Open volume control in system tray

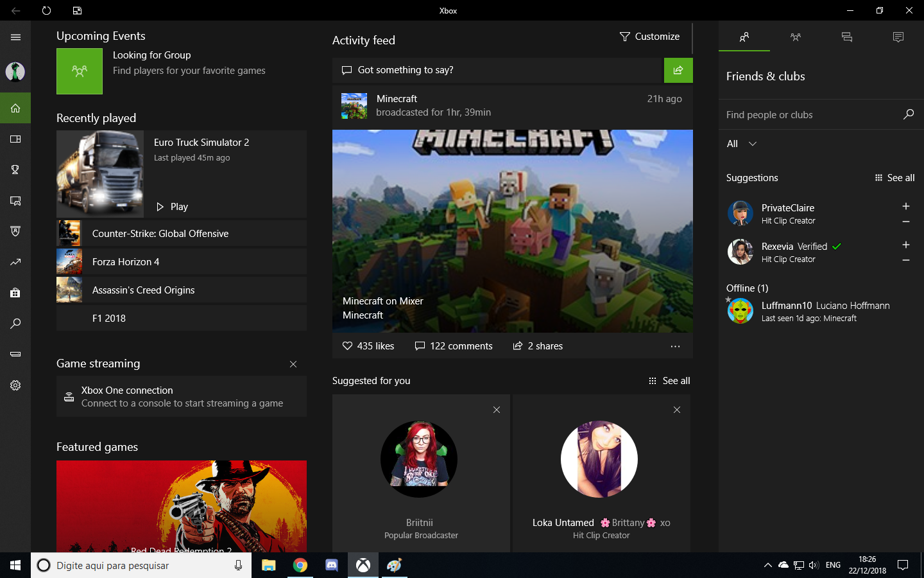coord(814,565)
